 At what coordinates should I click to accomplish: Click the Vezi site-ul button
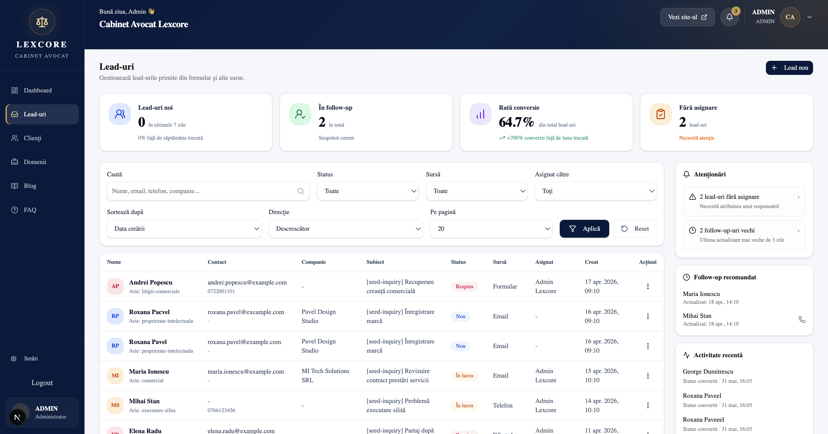coord(687,17)
